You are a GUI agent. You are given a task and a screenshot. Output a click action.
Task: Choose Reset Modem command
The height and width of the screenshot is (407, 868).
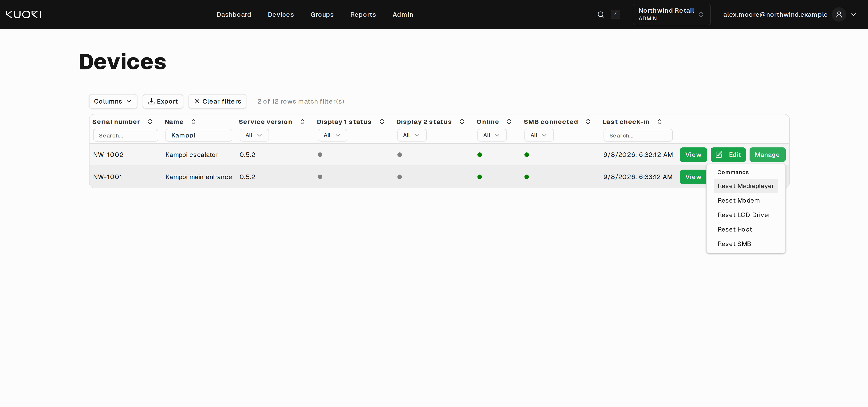746,201
